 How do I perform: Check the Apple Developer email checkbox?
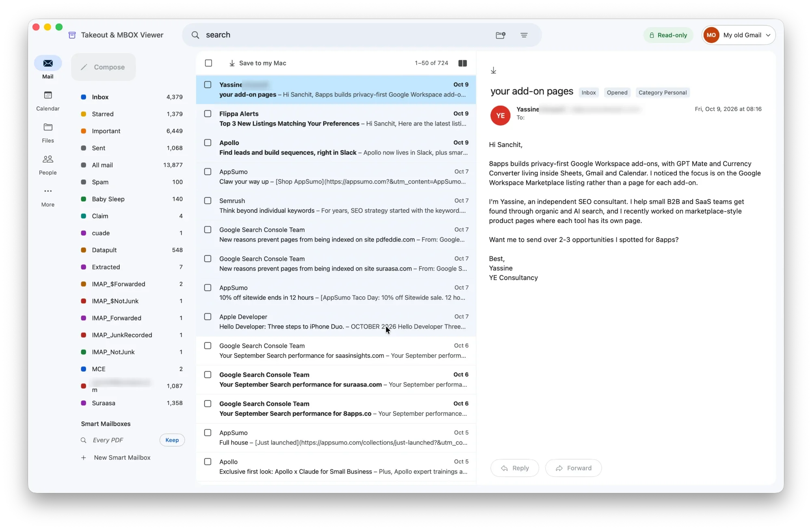(208, 317)
